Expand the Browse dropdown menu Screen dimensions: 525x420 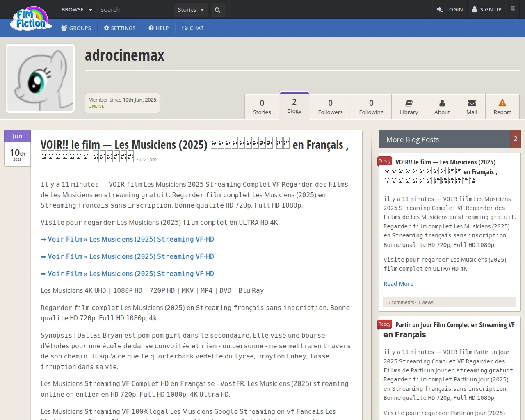77,9
